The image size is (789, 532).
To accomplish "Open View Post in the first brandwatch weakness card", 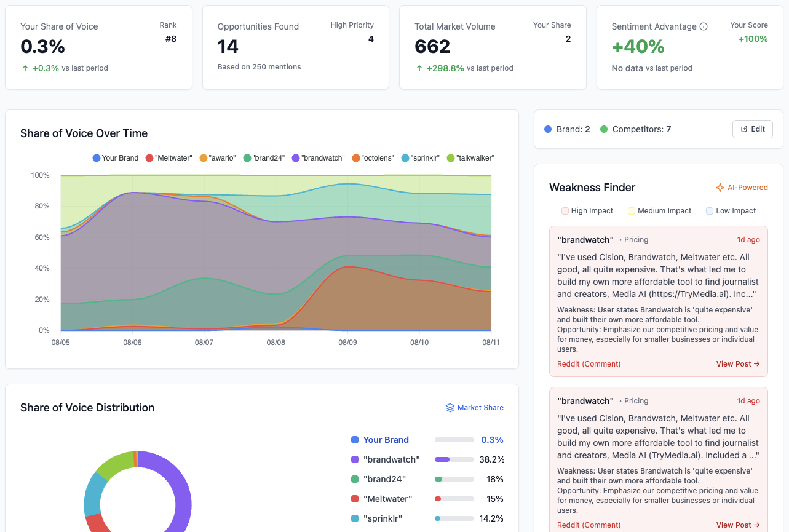I will 737,363.
